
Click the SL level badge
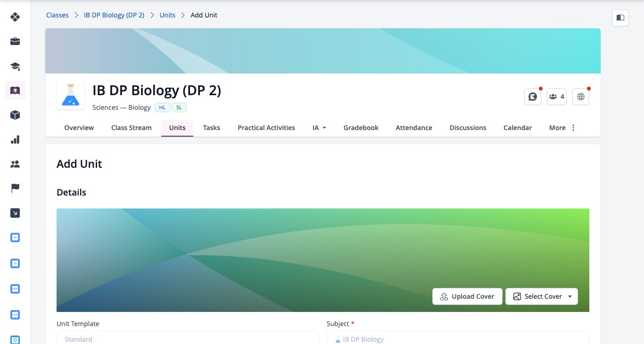[x=179, y=107]
